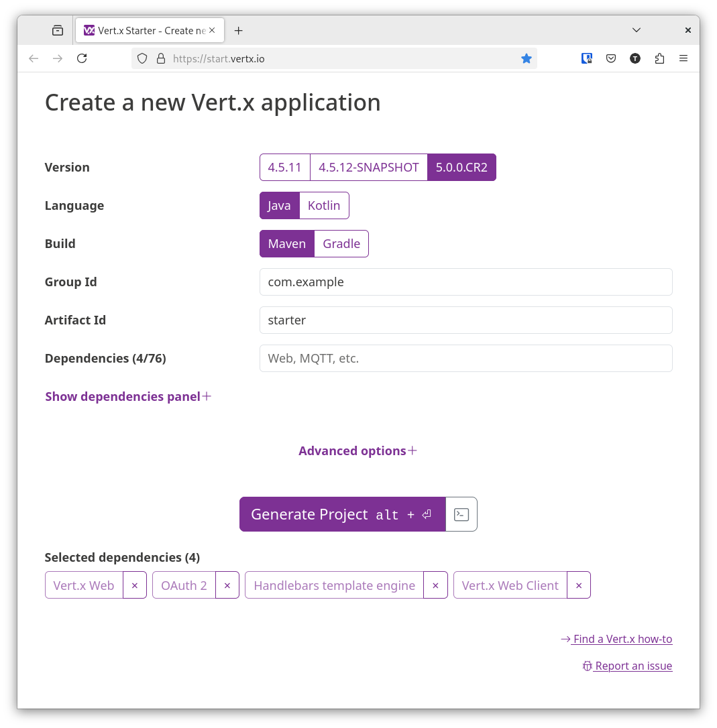Remove the OAuth 2 dependency
The image size is (717, 728).
click(227, 585)
